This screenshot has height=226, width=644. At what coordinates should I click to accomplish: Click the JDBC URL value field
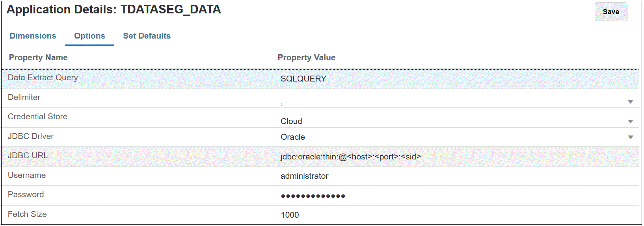pos(350,157)
